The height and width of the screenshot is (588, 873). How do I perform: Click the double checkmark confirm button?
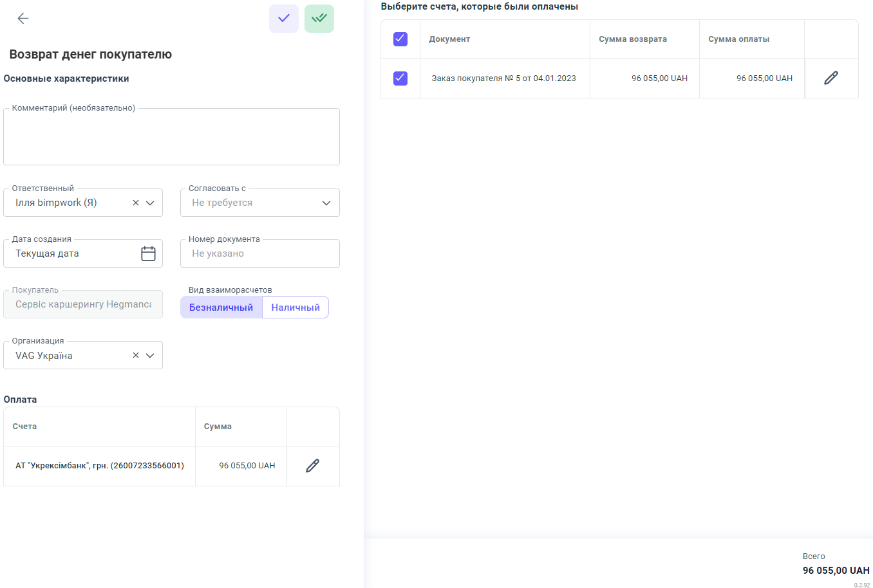tap(319, 19)
